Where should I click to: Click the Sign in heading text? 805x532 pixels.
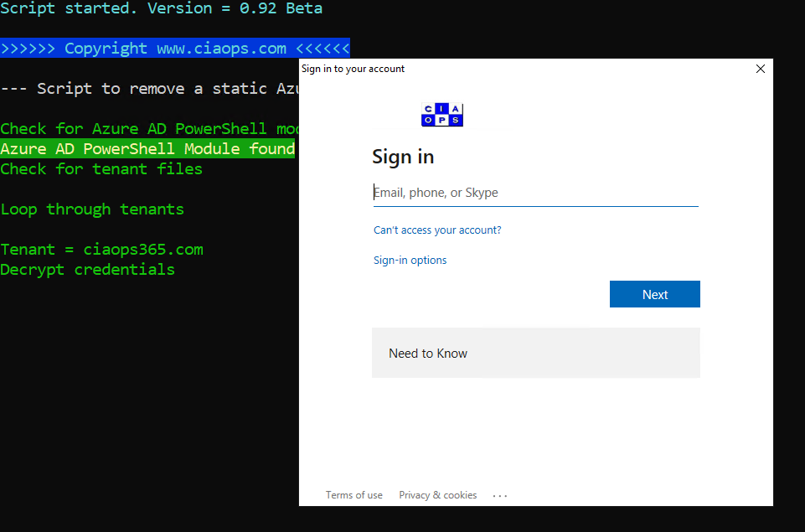(403, 157)
